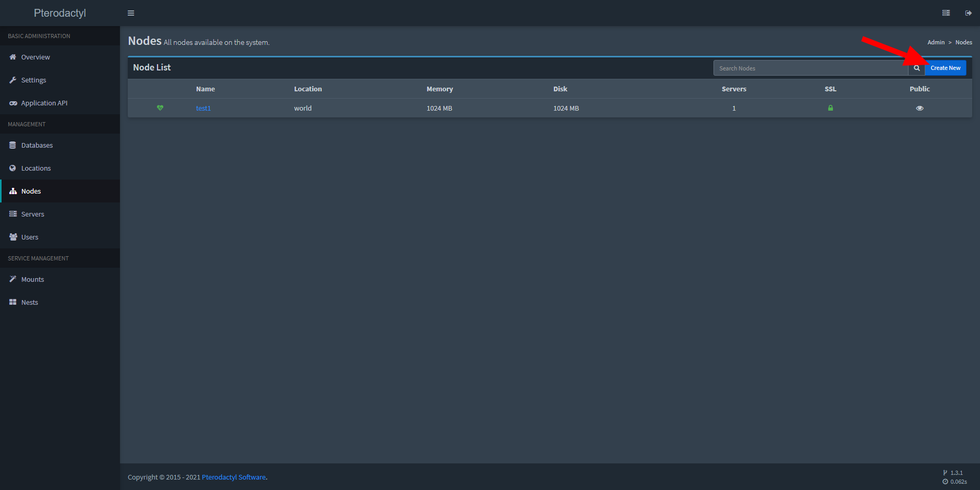Open the Servers section in the sidebar
980x490 pixels.
tap(12, 214)
